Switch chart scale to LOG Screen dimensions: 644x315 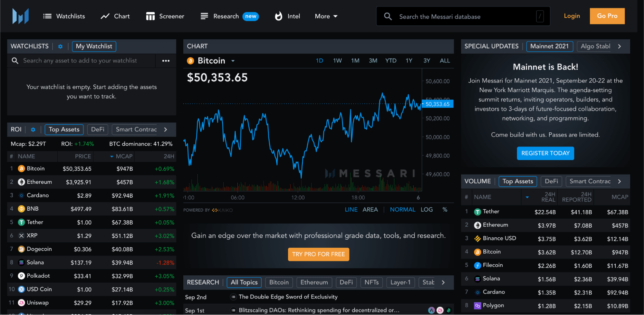(x=427, y=210)
